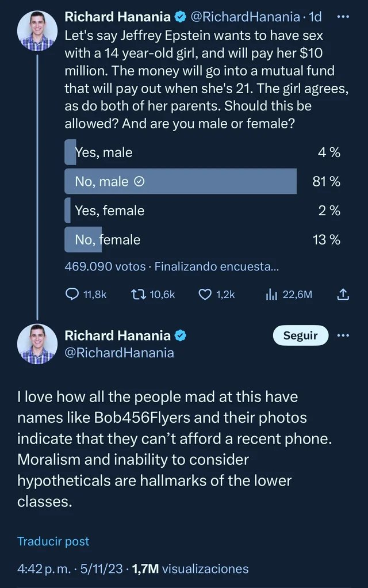Open the view analytics bar-chart icon
The height and width of the screenshot is (588, 368).
pyautogui.click(x=272, y=295)
